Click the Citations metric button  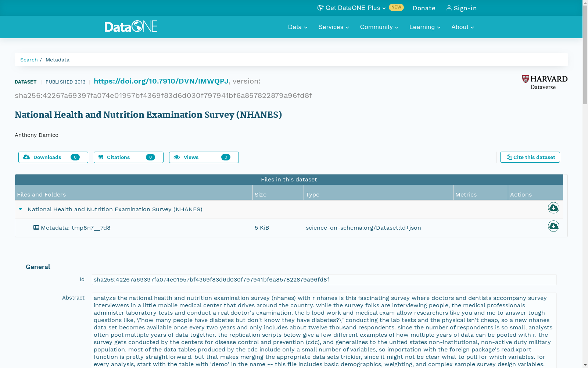point(129,157)
